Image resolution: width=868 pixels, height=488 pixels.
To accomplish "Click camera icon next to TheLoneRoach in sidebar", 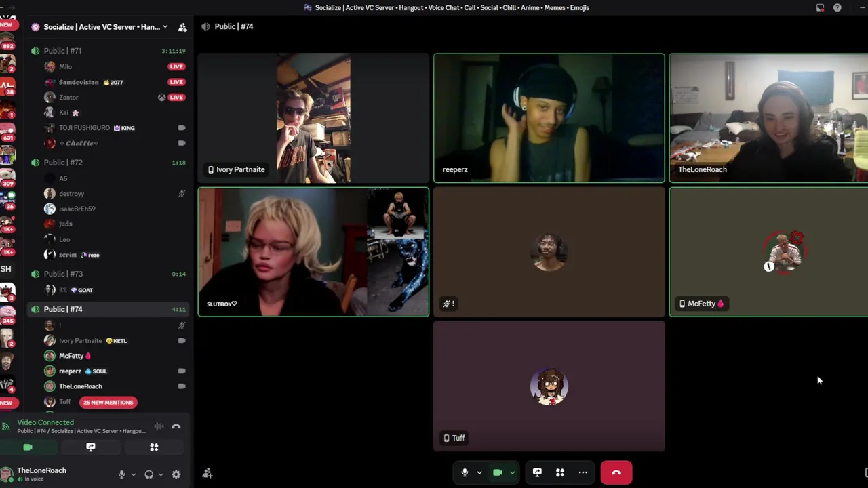I will [x=182, y=386].
